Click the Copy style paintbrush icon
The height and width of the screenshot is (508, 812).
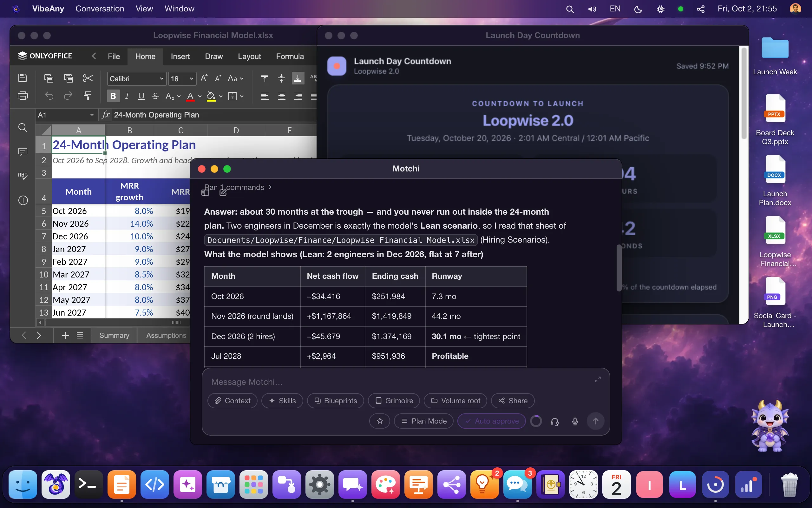(88, 96)
